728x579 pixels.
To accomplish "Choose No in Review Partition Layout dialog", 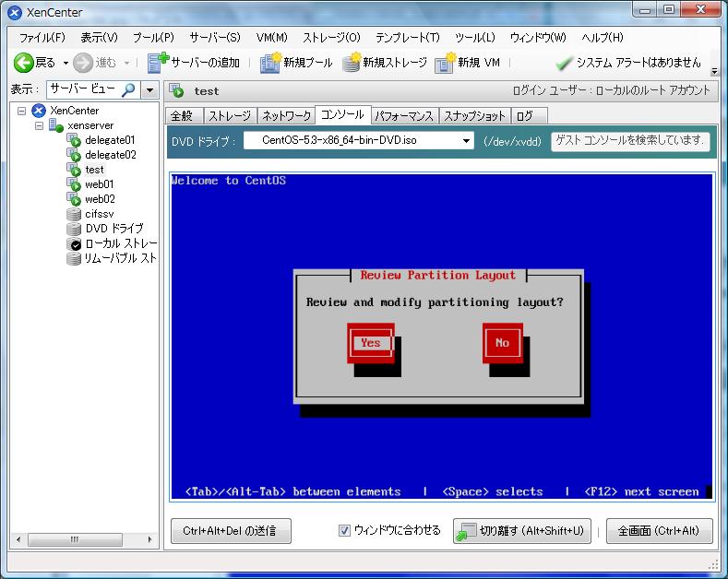I will coord(502,343).
